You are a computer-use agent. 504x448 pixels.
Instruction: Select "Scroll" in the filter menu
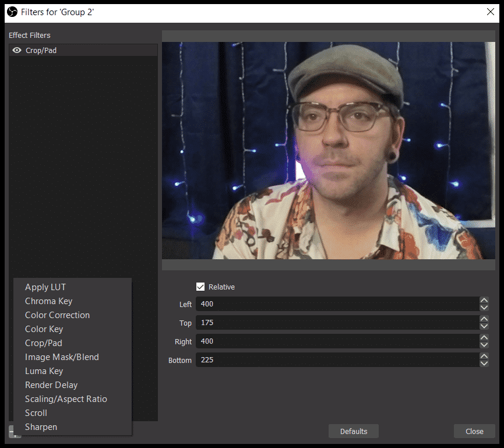36,412
